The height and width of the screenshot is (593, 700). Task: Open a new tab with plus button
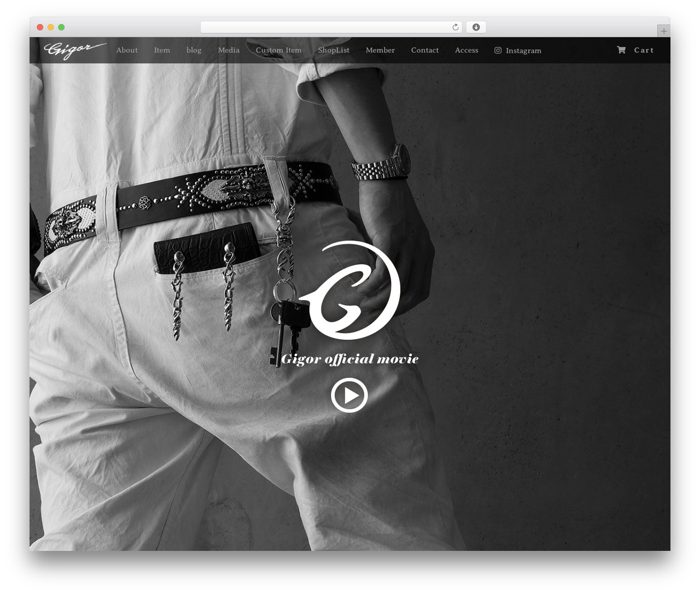pos(663,31)
